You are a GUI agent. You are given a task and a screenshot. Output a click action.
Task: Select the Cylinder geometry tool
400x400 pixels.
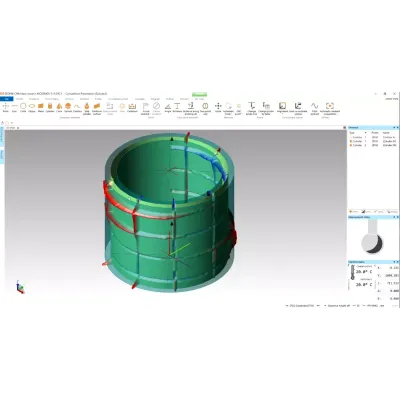pos(50,107)
